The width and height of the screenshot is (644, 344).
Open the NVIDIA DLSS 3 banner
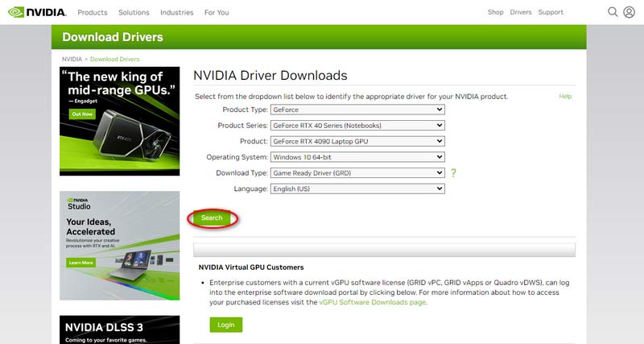click(119, 329)
